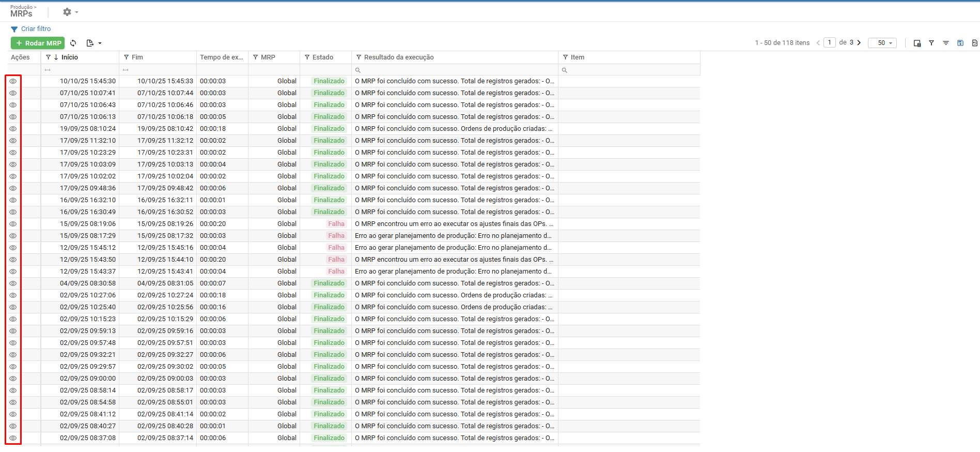Open the column chooser icon near pagination
The width and height of the screenshot is (980, 452).
click(917, 43)
